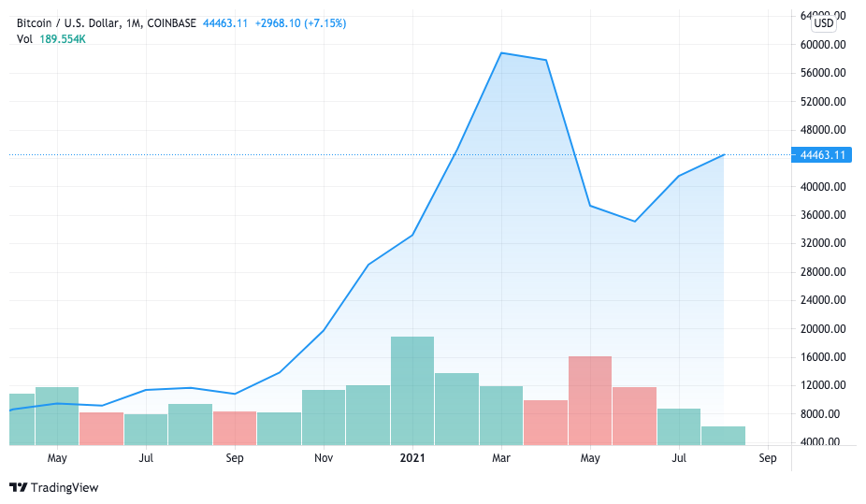The height and width of the screenshot is (504, 866).
Task: Select the tallest green volume bar
Action: 412,391
